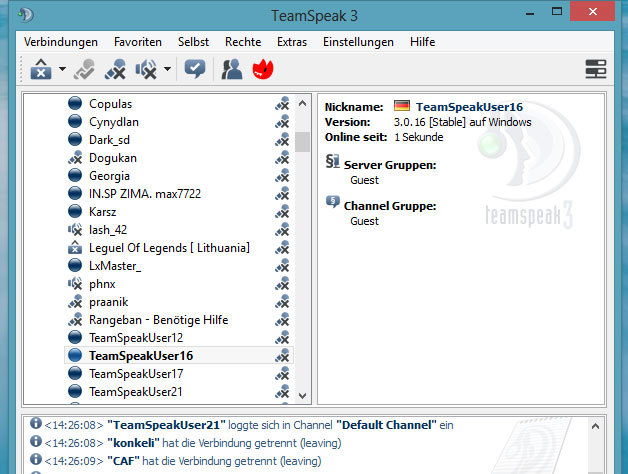Select Rangeban - Benötige Hilfe entry
This screenshot has width=628, height=474.
pos(159,320)
